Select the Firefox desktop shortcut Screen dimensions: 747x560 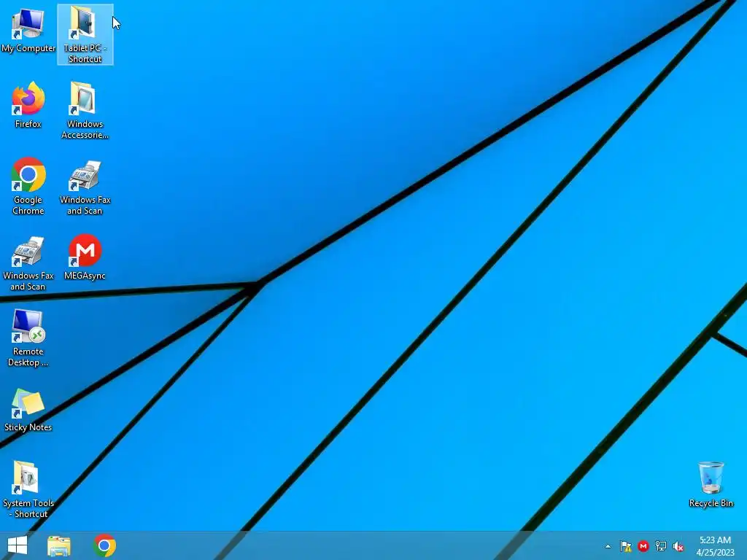28,105
